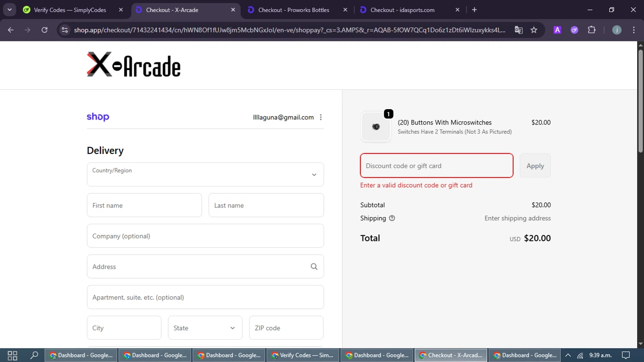Image resolution: width=644 pixels, height=362 pixels.
Task: Translate this page icon
Action: (519, 30)
